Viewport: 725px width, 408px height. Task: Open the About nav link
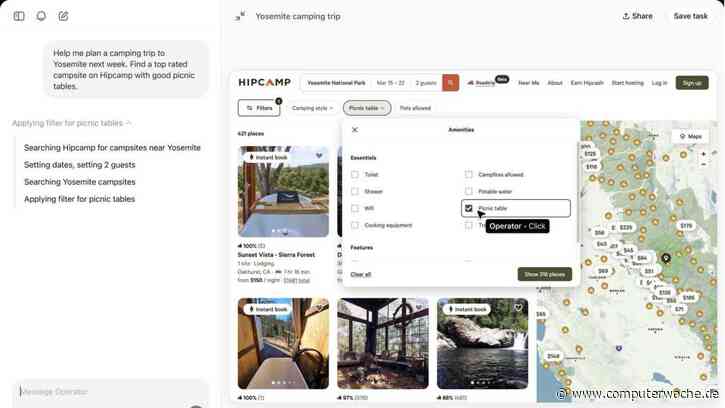click(x=555, y=83)
